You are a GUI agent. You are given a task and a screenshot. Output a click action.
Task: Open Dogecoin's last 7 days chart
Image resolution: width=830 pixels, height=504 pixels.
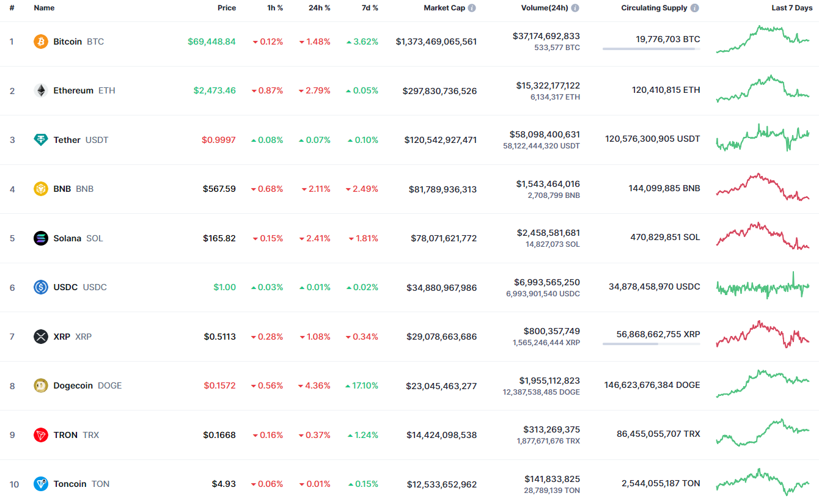(x=763, y=384)
